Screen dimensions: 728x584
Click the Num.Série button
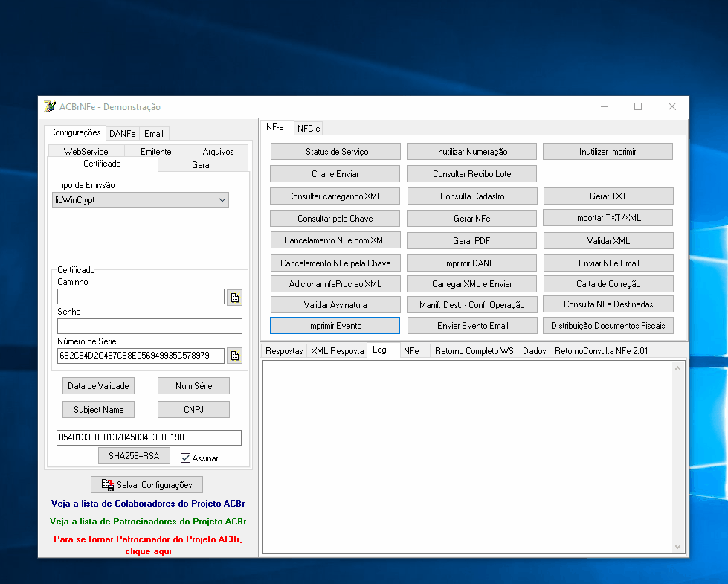pyautogui.click(x=193, y=385)
